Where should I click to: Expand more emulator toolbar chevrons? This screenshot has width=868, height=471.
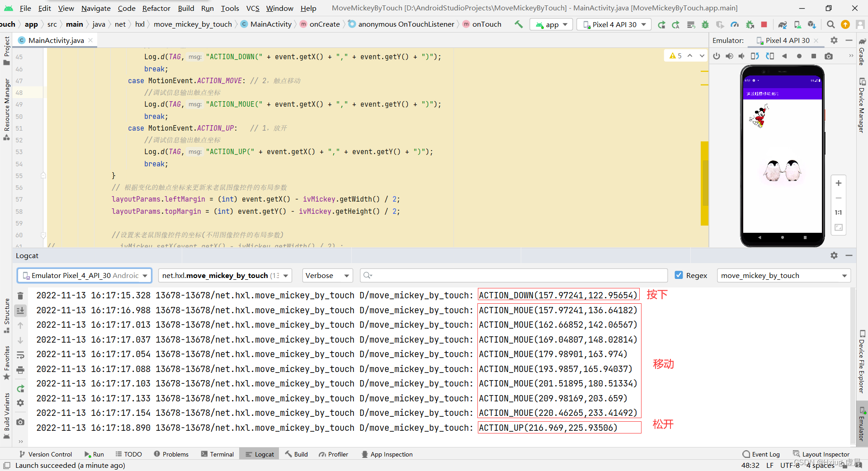coord(851,56)
